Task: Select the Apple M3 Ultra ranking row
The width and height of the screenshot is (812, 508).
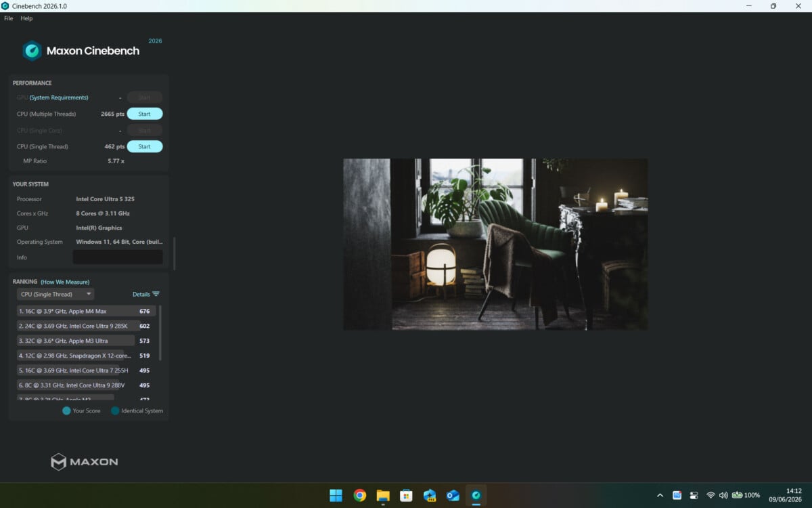Action: tap(86, 341)
